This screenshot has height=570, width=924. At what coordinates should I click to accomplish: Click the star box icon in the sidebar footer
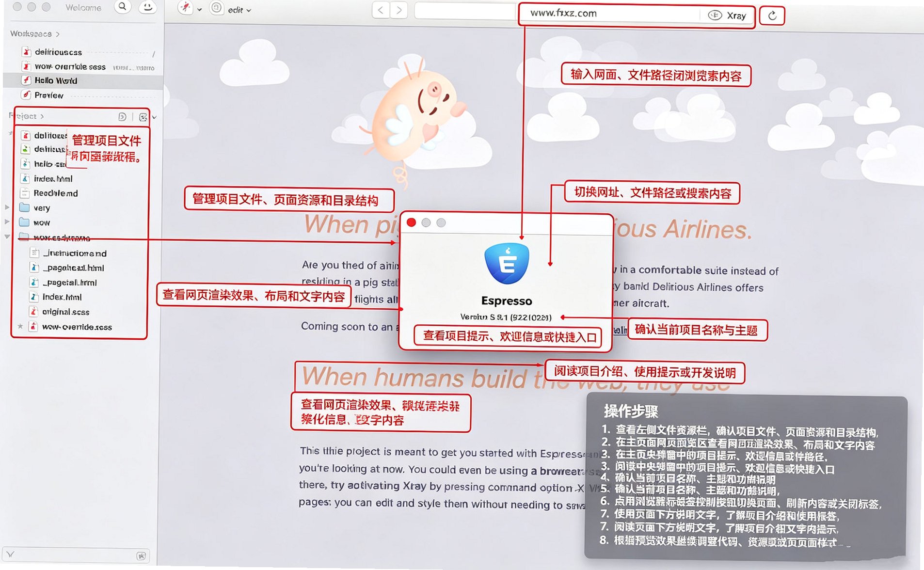142,556
